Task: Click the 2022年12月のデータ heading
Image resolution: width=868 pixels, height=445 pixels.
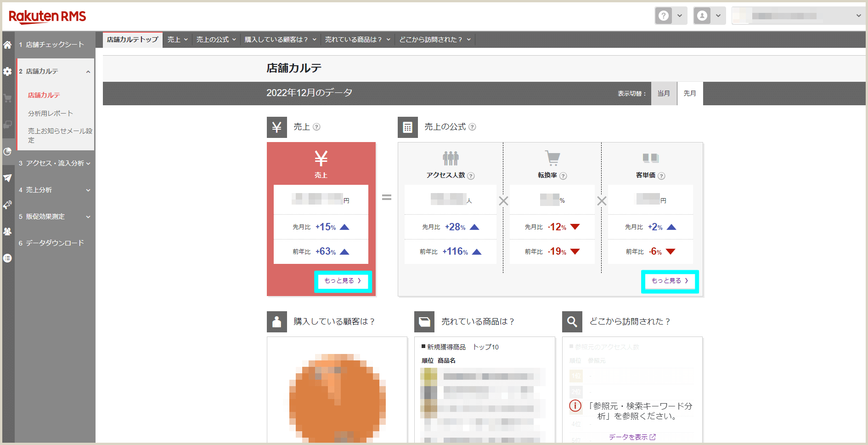Action: (x=310, y=93)
